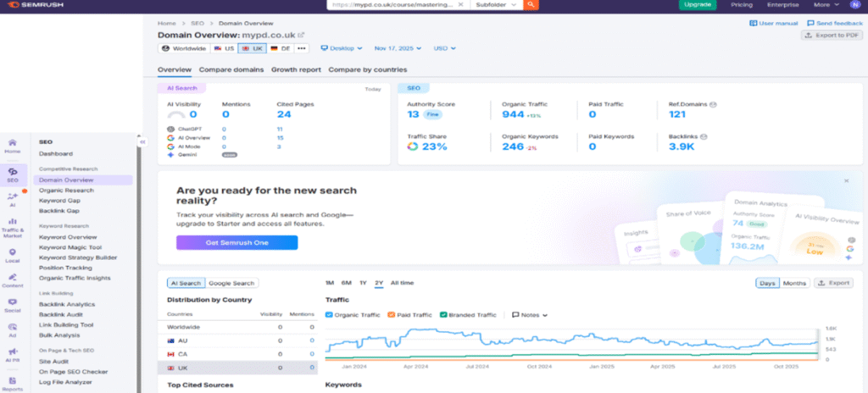Select Days chart granularity
The height and width of the screenshot is (393, 868).
(767, 283)
